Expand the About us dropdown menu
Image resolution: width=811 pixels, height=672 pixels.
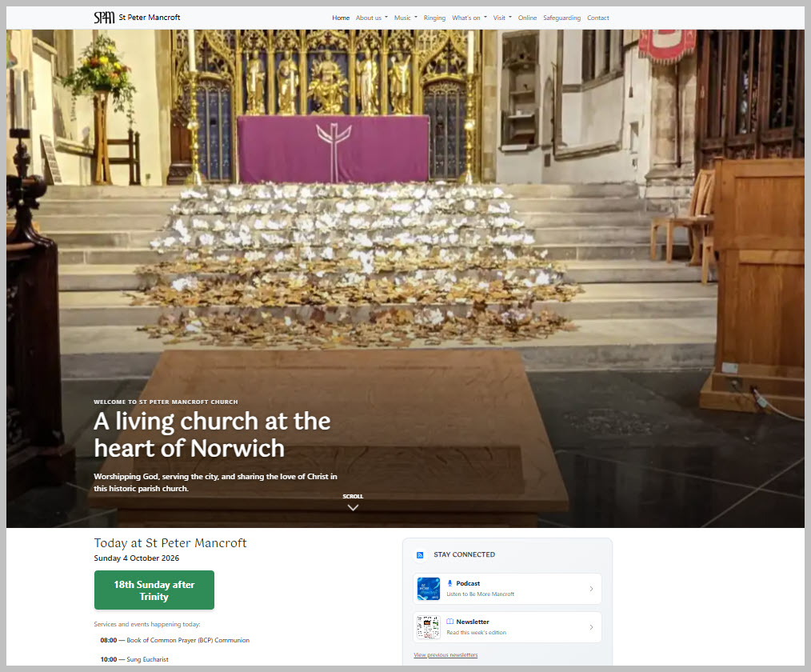(371, 18)
